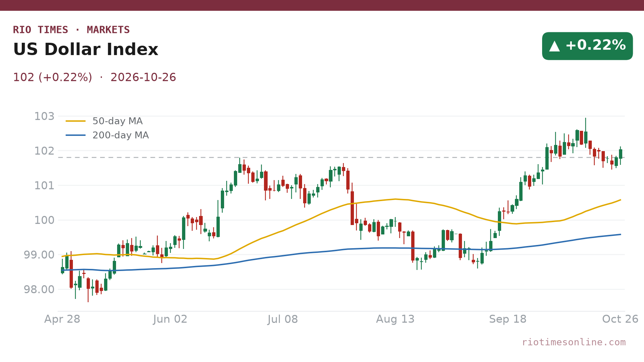Click the 103 y-axis label
The width and height of the screenshot is (644, 362).
pos(44,116)
